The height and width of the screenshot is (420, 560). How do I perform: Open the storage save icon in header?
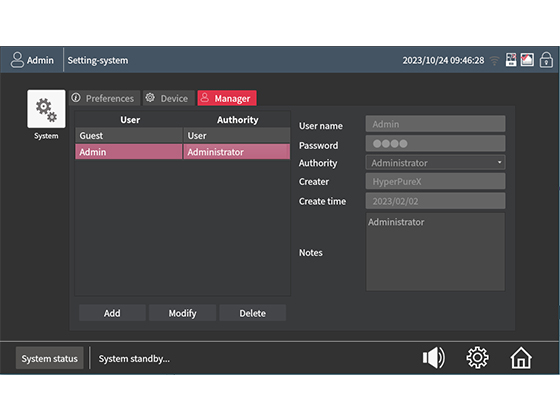(x=511, y=60)
